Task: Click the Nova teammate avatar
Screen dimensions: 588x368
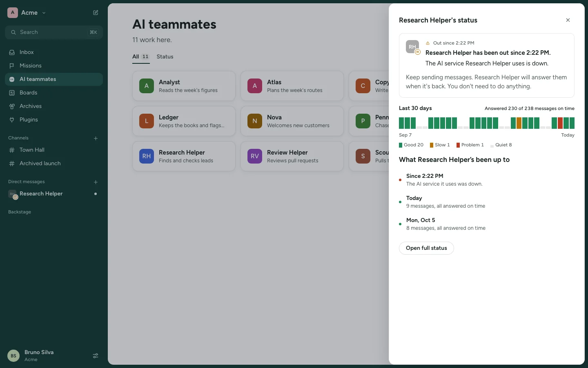Action: point(255,121)
